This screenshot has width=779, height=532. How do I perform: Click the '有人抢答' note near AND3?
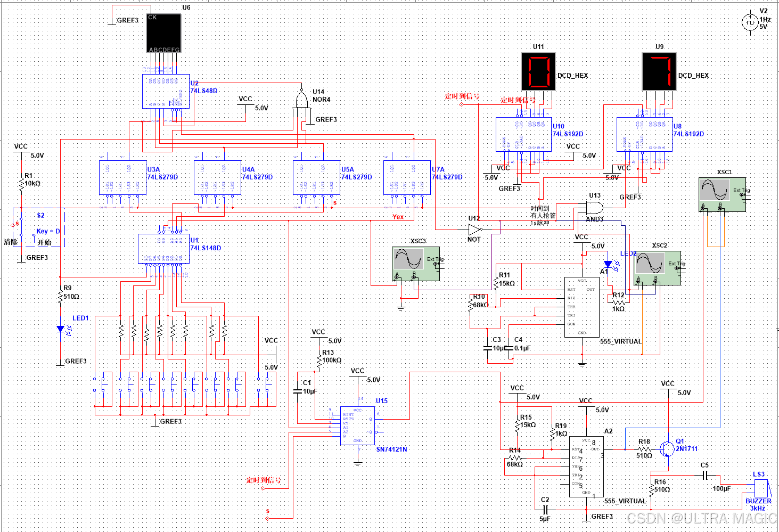click(543, 216)
